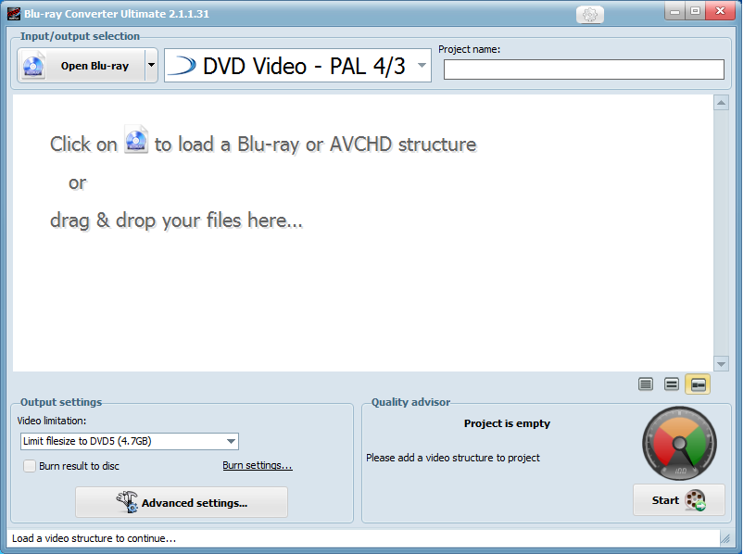Click the DVD logo in the format selector
The width and height of the screenshot is (756, 554).
(x=182, y=65)
